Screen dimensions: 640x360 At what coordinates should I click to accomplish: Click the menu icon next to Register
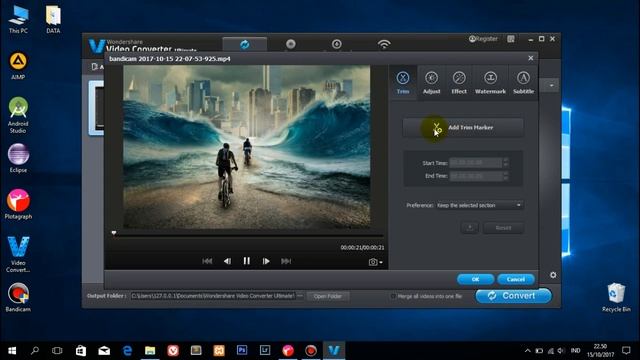511,39
